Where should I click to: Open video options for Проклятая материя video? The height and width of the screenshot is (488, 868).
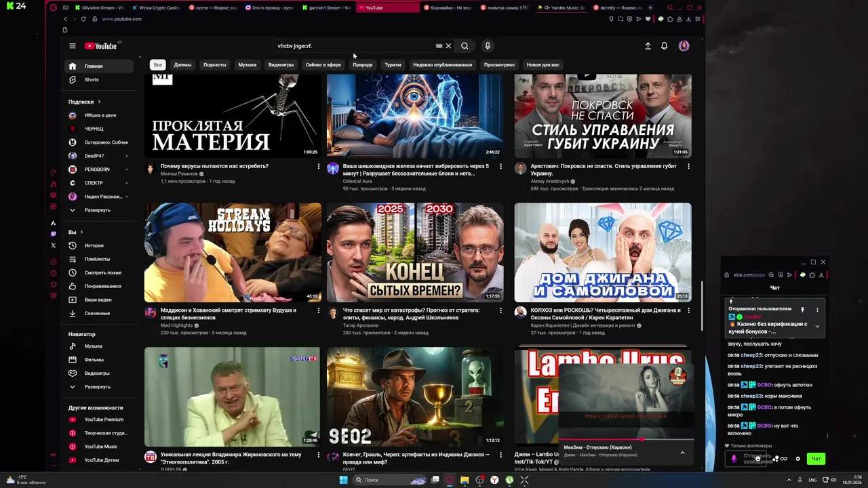[x=318, y=166]
